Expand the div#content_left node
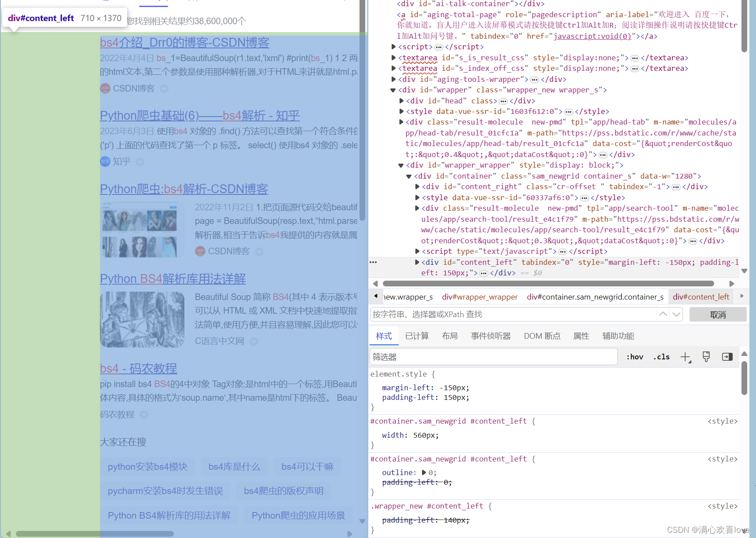 [x=417, y=262]
